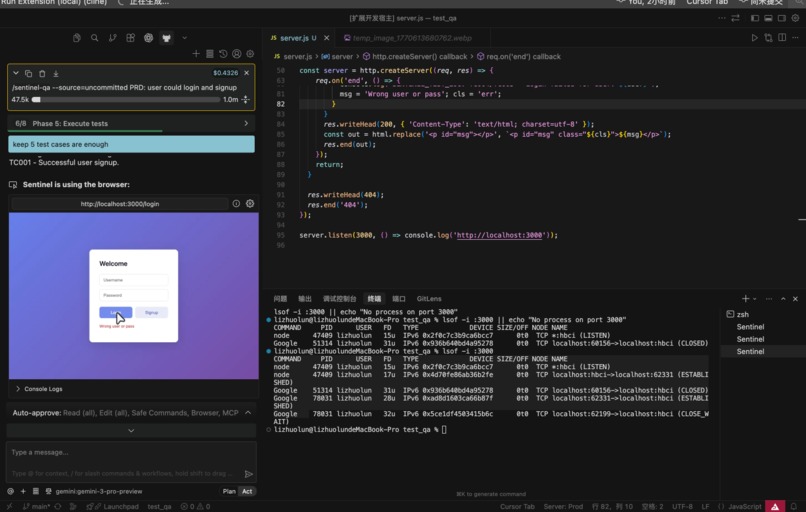Toggle secondary sidebar layout icon
Screen dimensions: 806x512
(782, 18)
